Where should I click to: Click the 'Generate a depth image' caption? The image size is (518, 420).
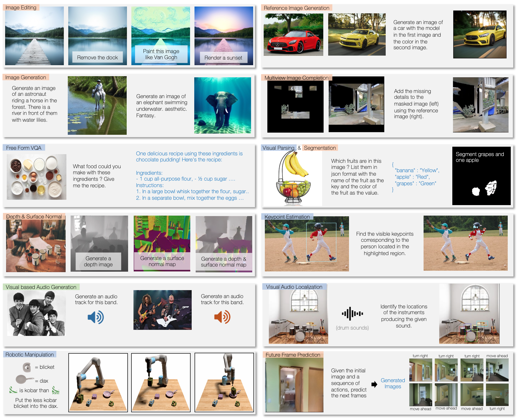click(x=98, y=262)
